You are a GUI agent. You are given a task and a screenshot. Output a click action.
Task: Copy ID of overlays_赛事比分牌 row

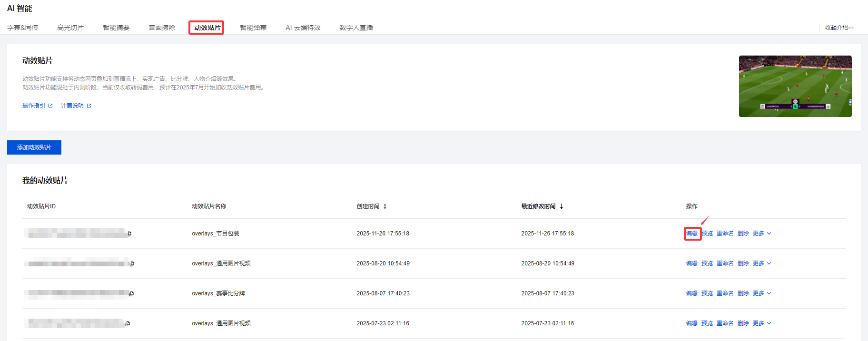[x=131, y=293]
